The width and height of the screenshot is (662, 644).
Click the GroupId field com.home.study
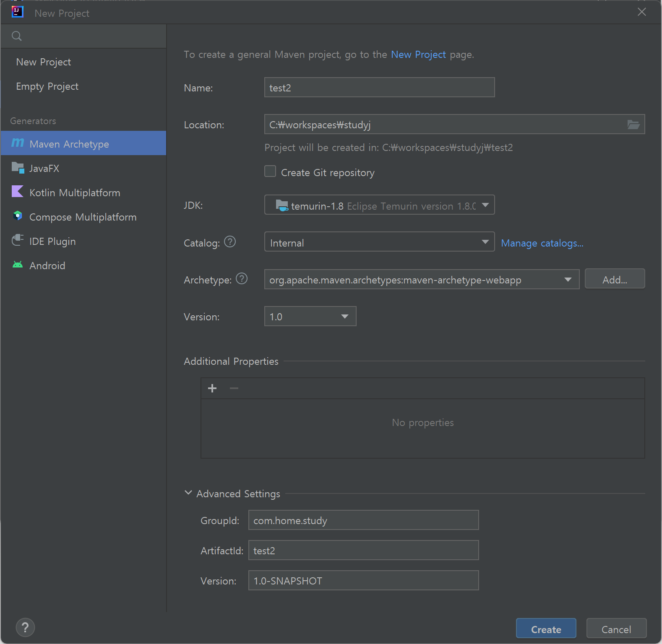363,520
